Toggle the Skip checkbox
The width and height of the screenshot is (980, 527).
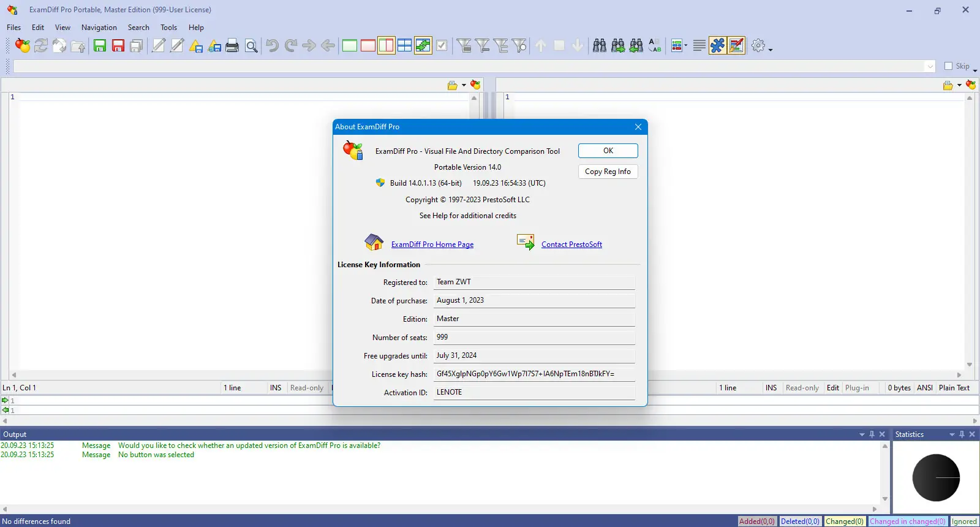948,66
